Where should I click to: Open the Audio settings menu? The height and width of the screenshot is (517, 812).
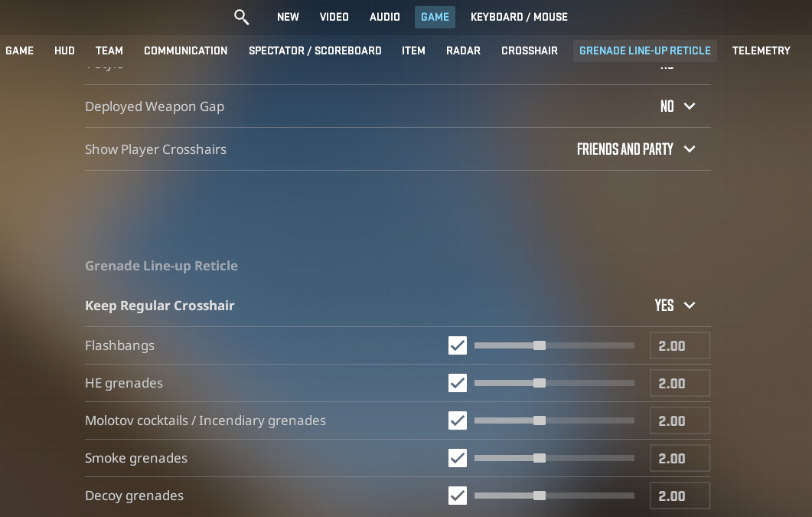coord(384,17)
